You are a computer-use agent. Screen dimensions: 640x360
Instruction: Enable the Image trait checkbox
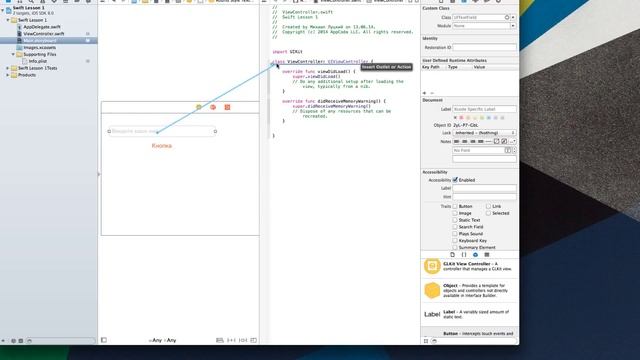coord(455,213)
